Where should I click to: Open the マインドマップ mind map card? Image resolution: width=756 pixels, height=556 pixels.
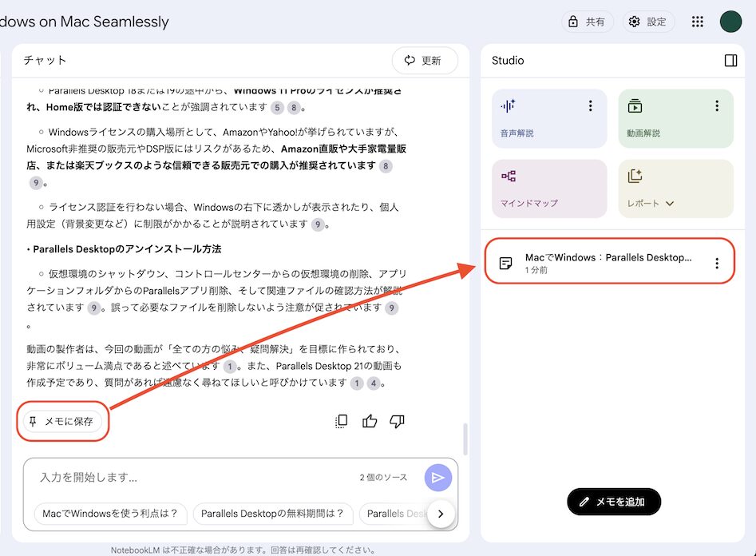[x=549, y=189]
